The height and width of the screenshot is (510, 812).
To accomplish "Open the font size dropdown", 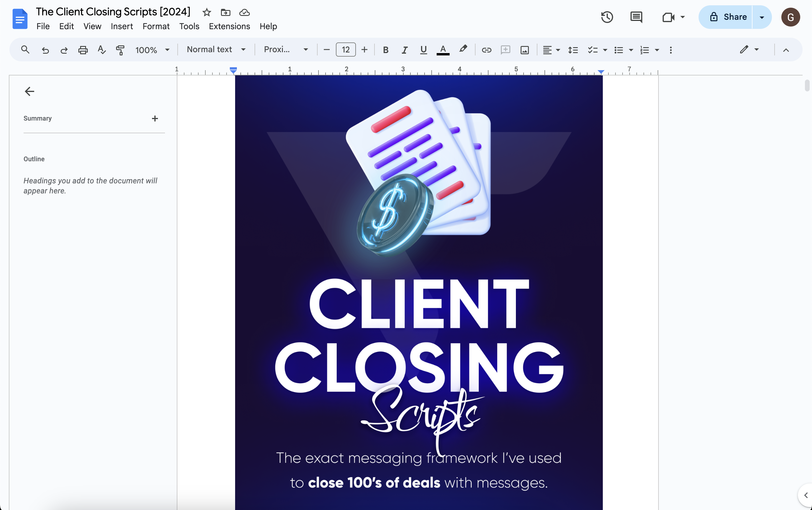I will 346,50.
